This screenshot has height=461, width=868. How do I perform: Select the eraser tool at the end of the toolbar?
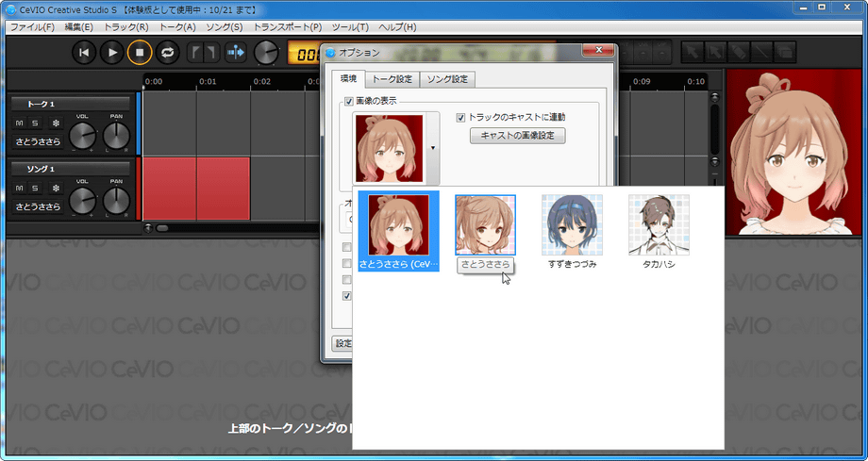pyautogui.click(x=785, y=53)
